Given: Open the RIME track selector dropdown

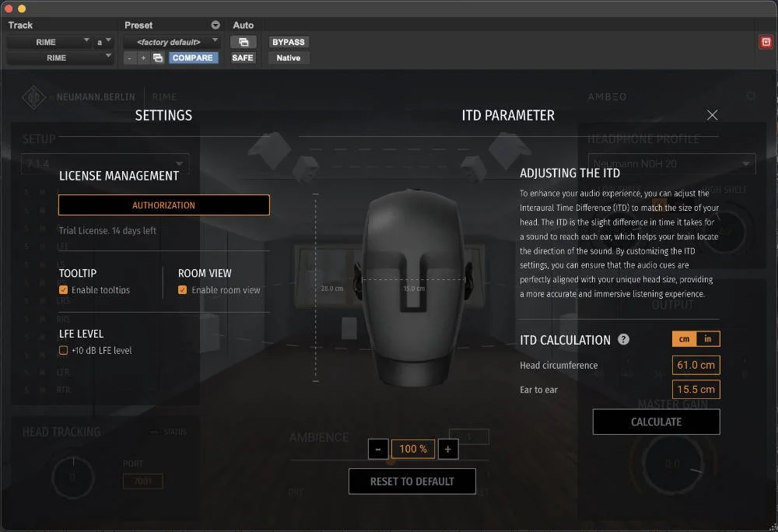Looking at the screenshot, I should [x=49, y=42].
